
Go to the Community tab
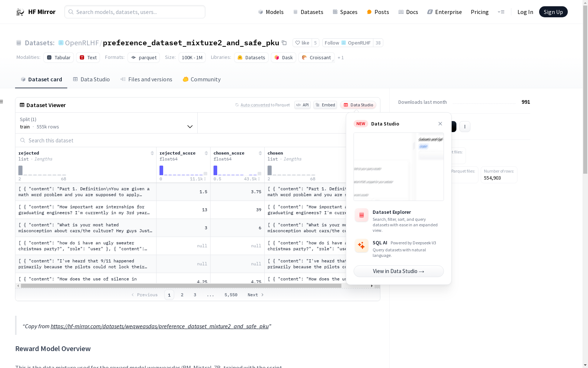(x=202, y=79)
